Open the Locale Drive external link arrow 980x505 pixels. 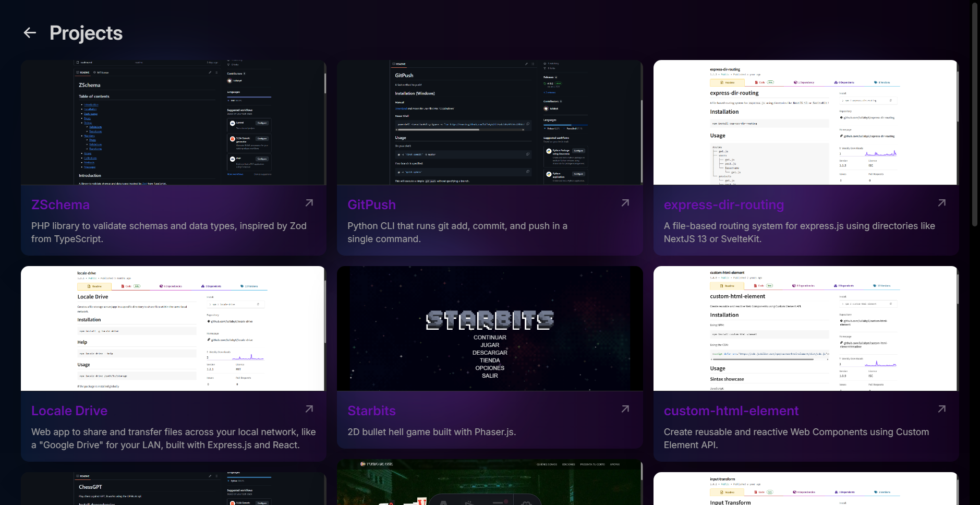(309, 409)
